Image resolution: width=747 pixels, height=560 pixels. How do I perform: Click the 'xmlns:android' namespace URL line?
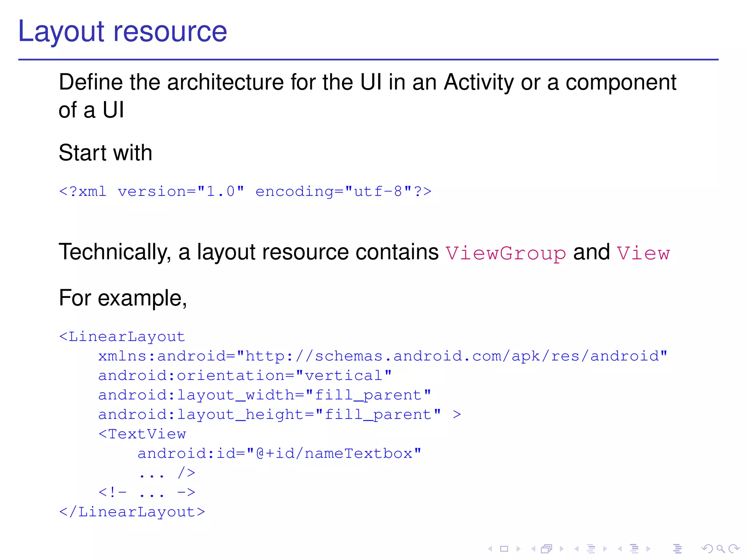click(383, 356)
